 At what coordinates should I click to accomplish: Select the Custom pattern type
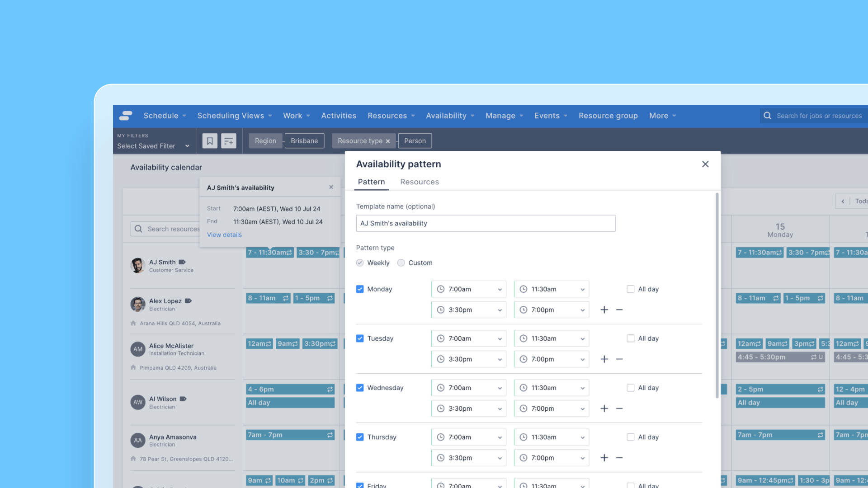tap(401, 263)
